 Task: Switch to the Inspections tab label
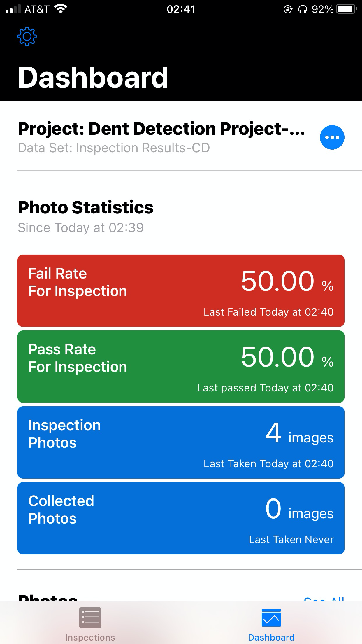tap(90, 637)
